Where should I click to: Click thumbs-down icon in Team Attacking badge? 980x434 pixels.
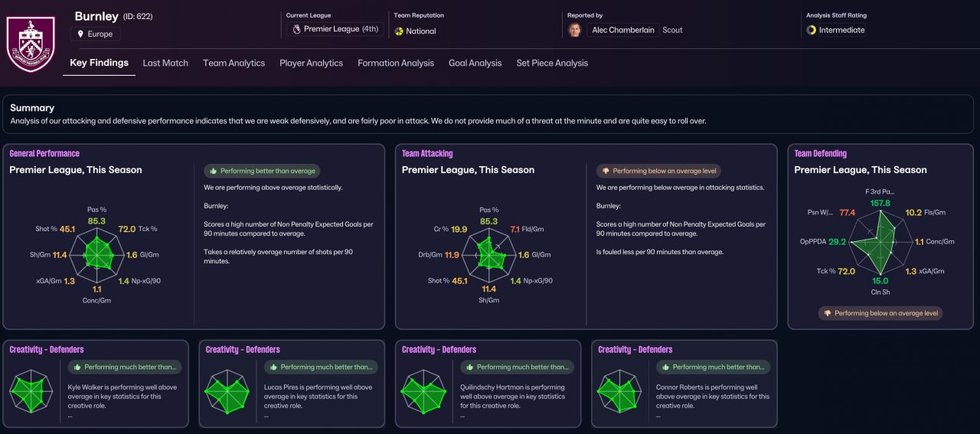(x=606, y=171)
